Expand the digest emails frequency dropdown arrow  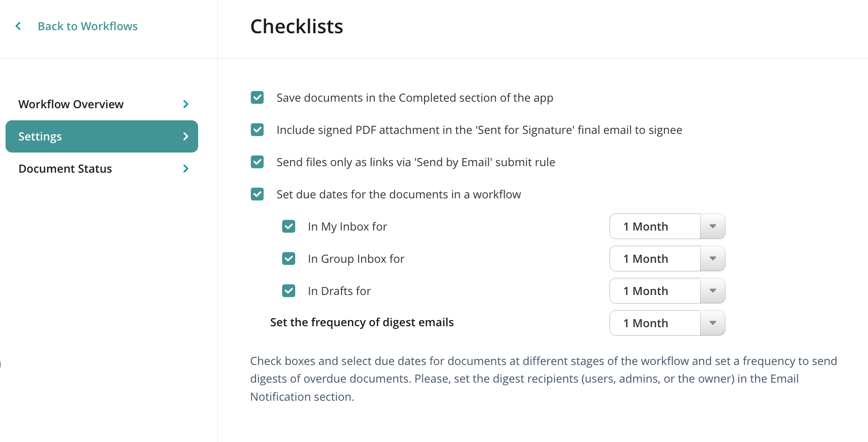[x=713, y=323]
